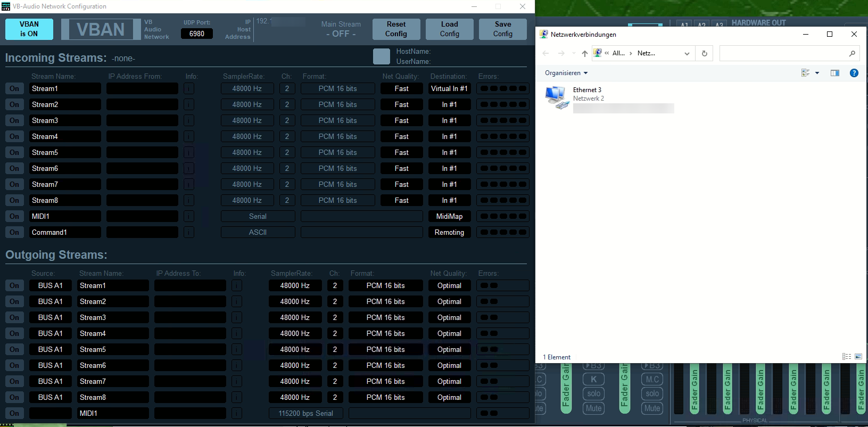Toggle On for outgoing MIDI1
This screenshot has height=427, width=868.
(x=14, y=414)
